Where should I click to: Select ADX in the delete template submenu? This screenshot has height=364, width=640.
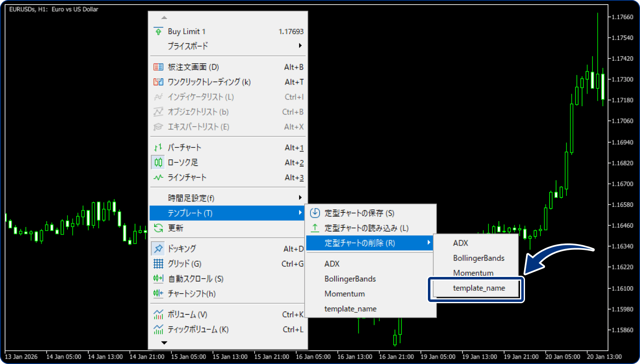(x=460, y=243)
